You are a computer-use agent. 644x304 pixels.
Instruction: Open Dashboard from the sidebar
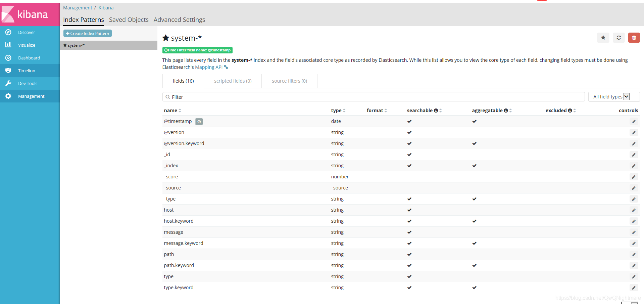click(x=30, y=58)
